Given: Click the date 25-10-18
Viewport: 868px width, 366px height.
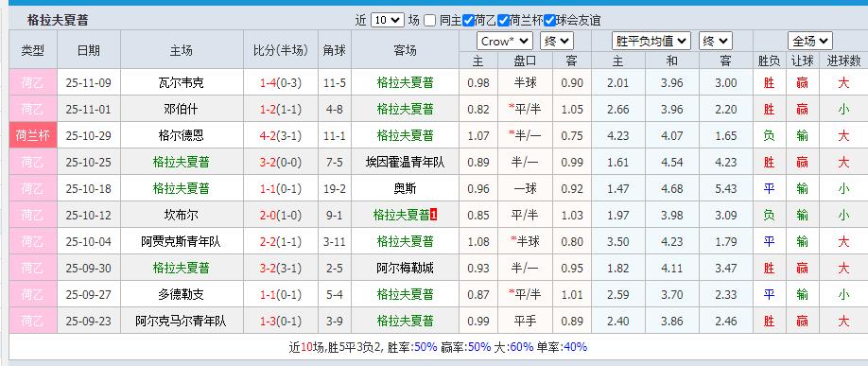Looking at the screenshot, I should [x=89, y=189].
